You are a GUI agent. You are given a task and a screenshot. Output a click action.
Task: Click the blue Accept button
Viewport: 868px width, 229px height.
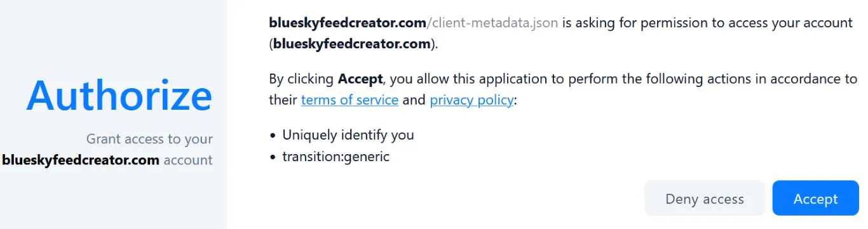(815, 199)
